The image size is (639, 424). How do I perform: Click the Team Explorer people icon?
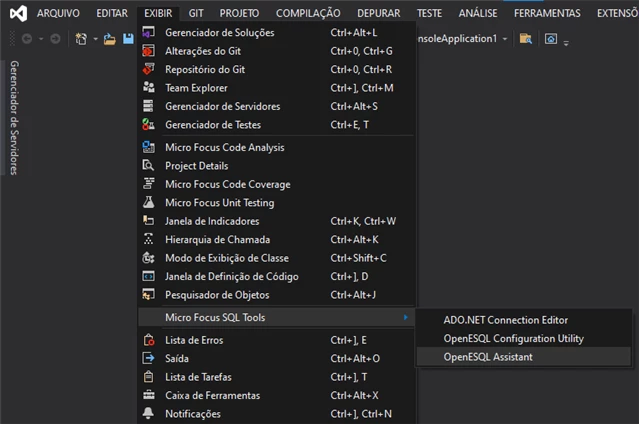pos(148,87)
